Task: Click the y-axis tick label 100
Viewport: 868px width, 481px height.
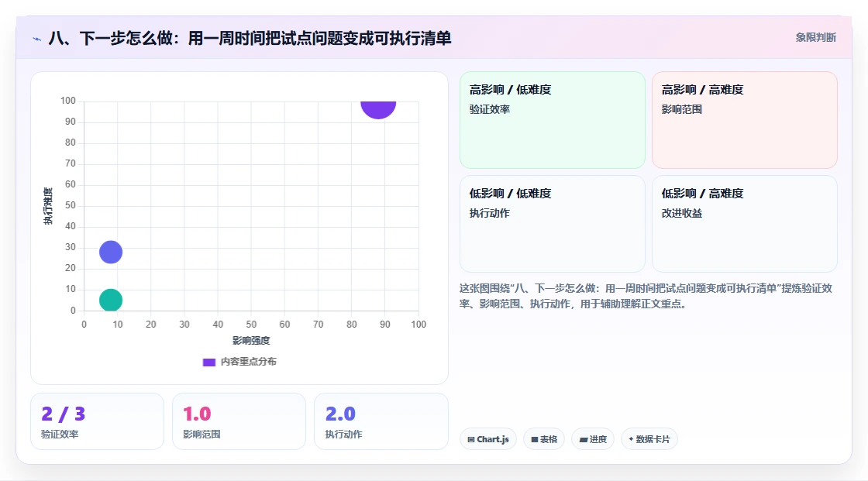Action: pyautogui.click(x=68, y=101)
